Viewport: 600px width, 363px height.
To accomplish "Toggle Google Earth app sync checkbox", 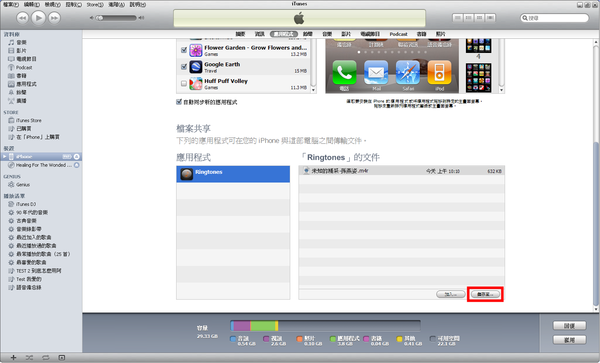I will point(184,67).
